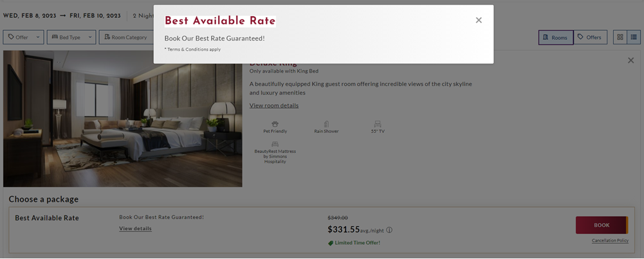Click the Pet Friendly amenity icon
The image size is (644, 259).
(275, 124)
